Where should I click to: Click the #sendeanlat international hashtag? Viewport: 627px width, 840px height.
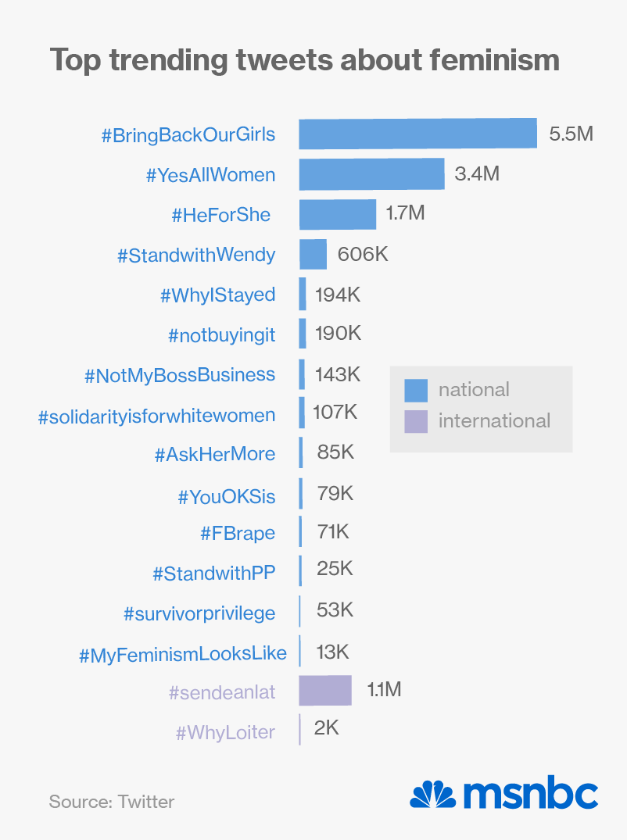221,692
